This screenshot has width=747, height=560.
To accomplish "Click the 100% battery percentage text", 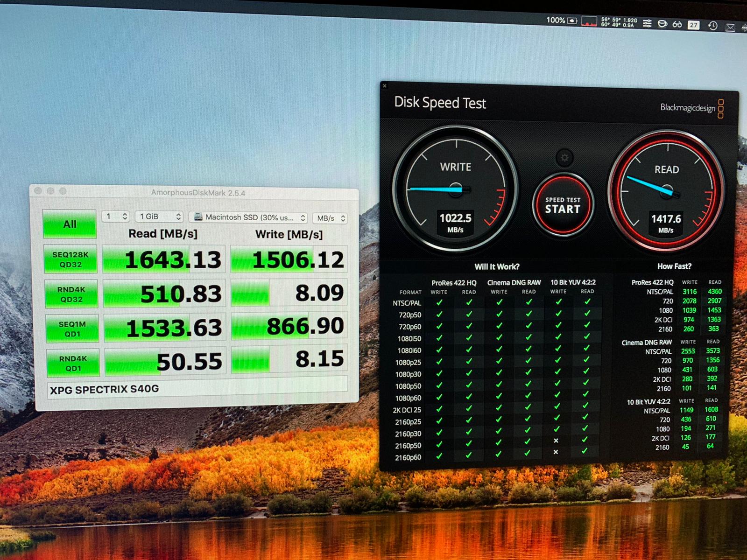I will point(556,20).
